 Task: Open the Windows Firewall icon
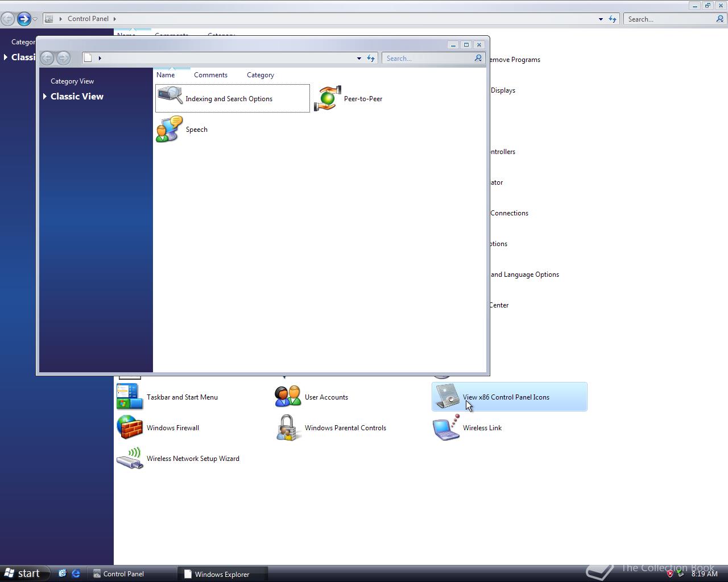[x=130, y=427]
